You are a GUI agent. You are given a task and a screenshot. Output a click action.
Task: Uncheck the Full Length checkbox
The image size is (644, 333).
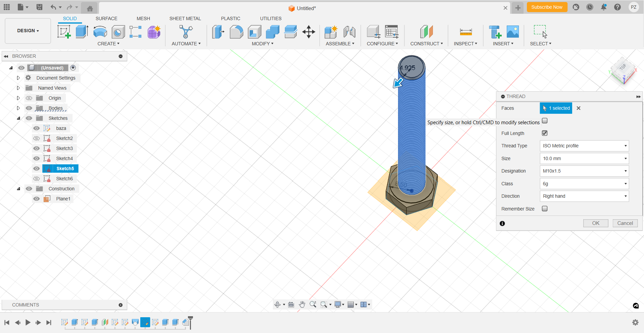545,133
